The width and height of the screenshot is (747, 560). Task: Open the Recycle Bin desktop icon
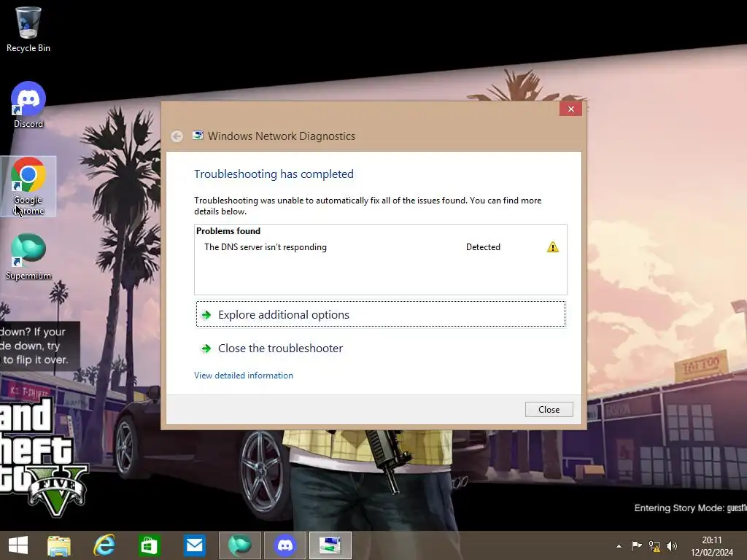pos(28,29)
